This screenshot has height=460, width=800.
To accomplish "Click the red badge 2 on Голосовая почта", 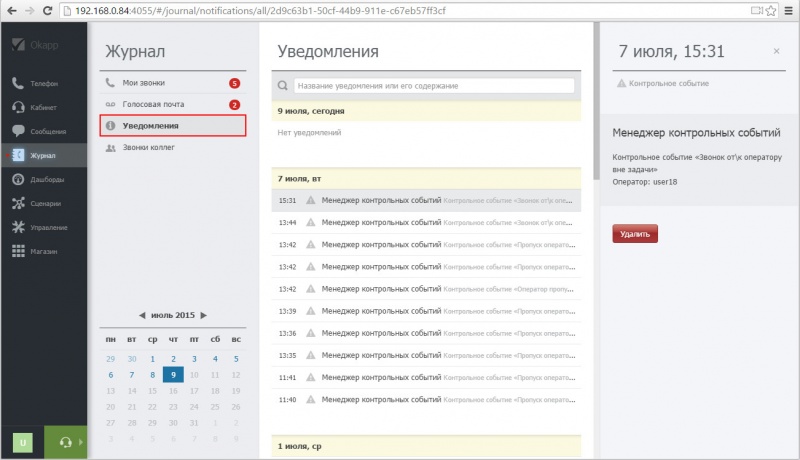I will (234, 105).
